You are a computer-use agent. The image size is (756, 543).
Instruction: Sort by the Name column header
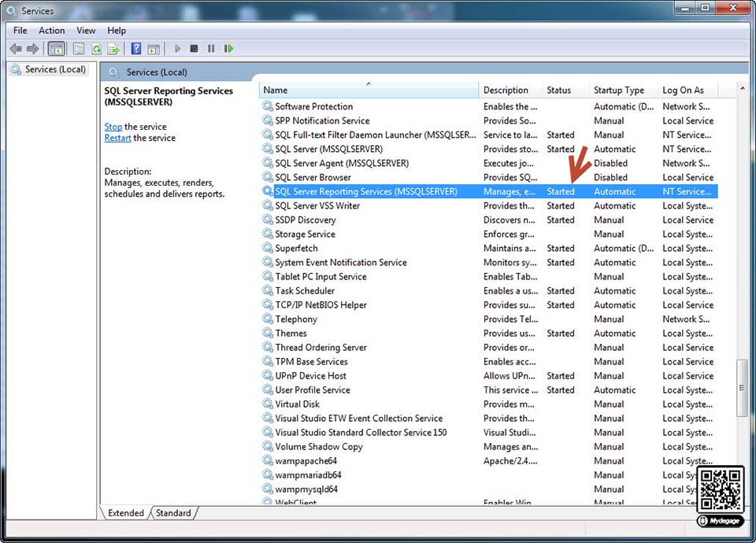(x=369, y=90)
